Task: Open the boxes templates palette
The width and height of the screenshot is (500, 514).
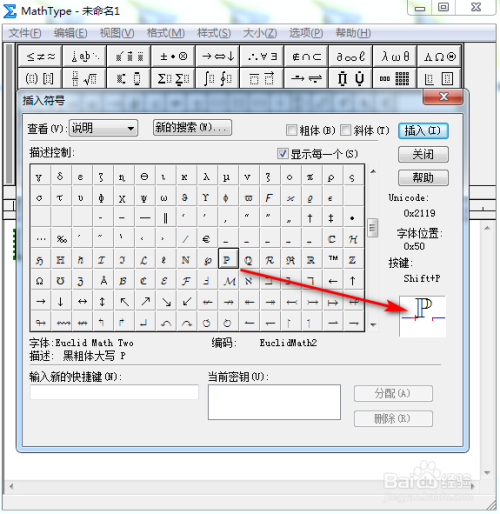Action: (x=439, y=79)
